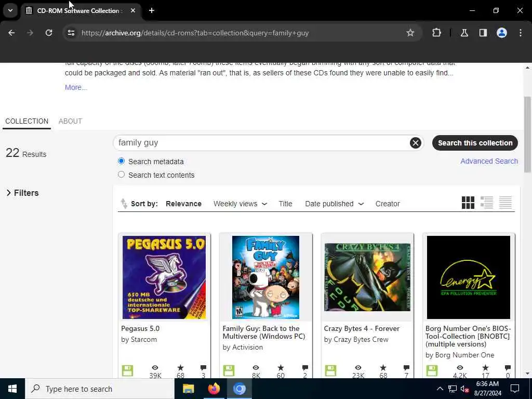Open Chrome's three-dot menu
Screen dimensions: 532x399
coord(521,33)
